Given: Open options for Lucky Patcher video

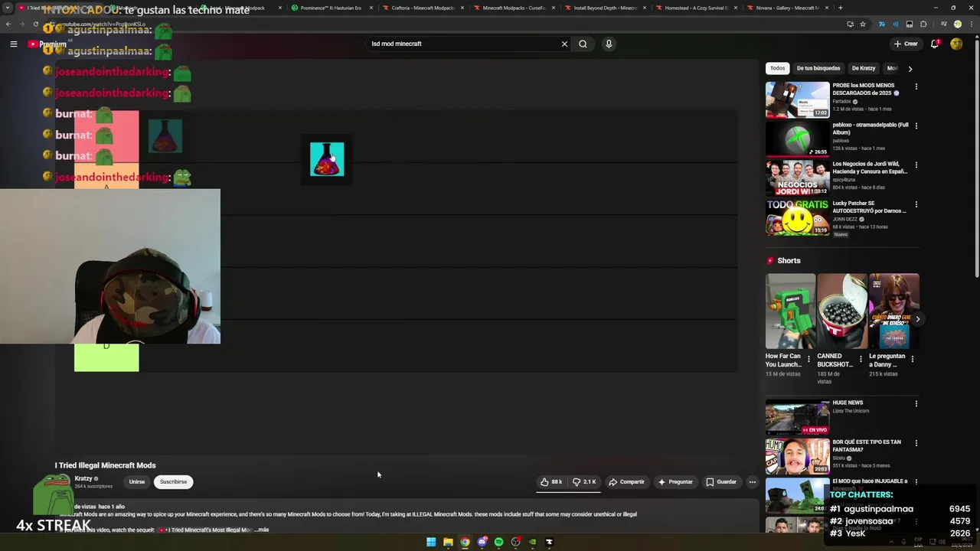Looking at the screenshot, I should point(916,204).
